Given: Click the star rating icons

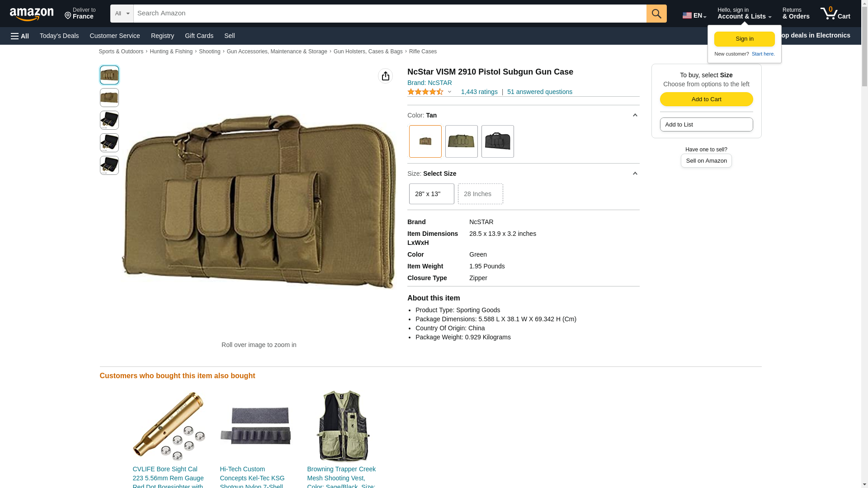Looking at the screenshot, I should (x=425, y=92).
